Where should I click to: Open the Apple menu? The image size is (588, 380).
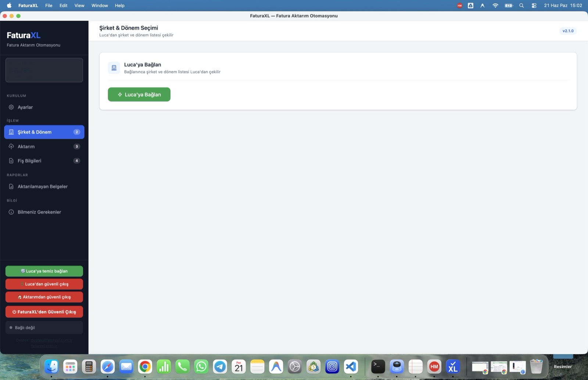point(9,6)
